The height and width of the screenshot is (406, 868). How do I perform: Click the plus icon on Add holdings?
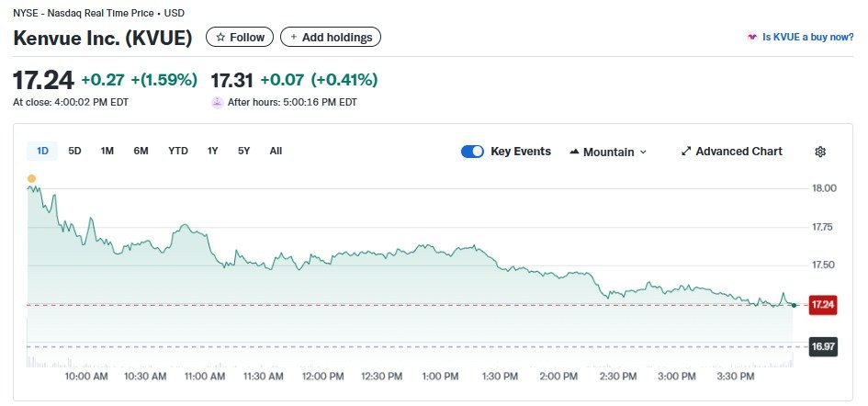pos(293,38)
